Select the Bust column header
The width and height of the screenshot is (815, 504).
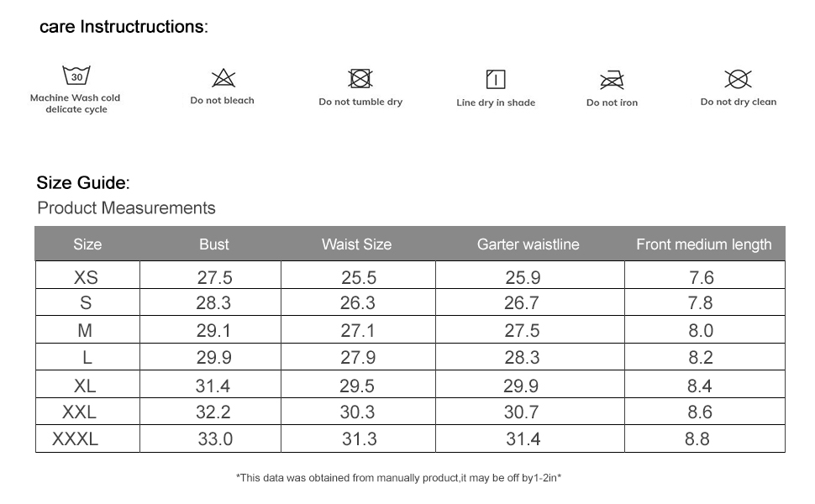(214, 244)
